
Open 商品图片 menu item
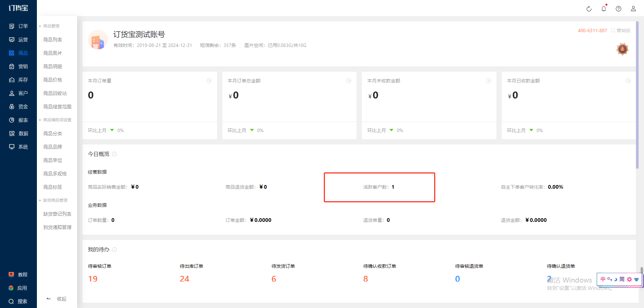point(53,53)
